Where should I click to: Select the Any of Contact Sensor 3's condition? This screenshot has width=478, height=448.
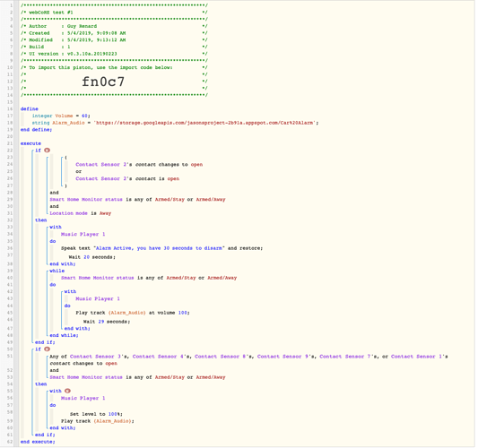[x=248, y=359]
